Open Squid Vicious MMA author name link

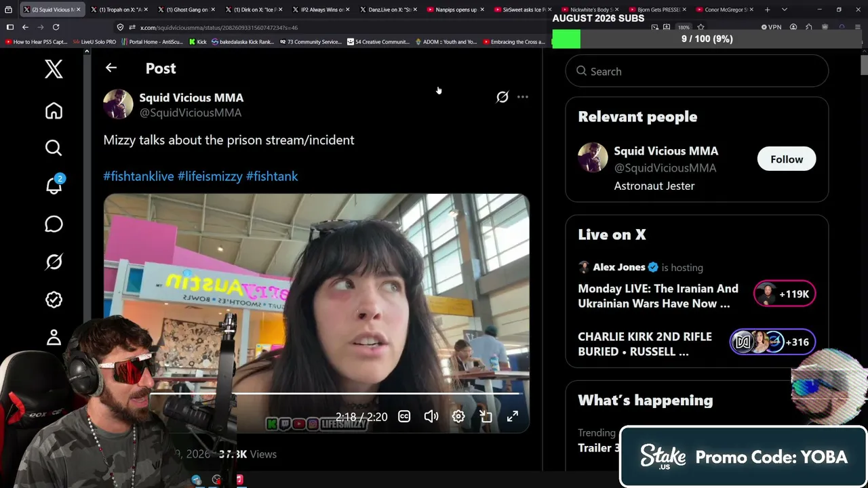[x=191, y=98]
